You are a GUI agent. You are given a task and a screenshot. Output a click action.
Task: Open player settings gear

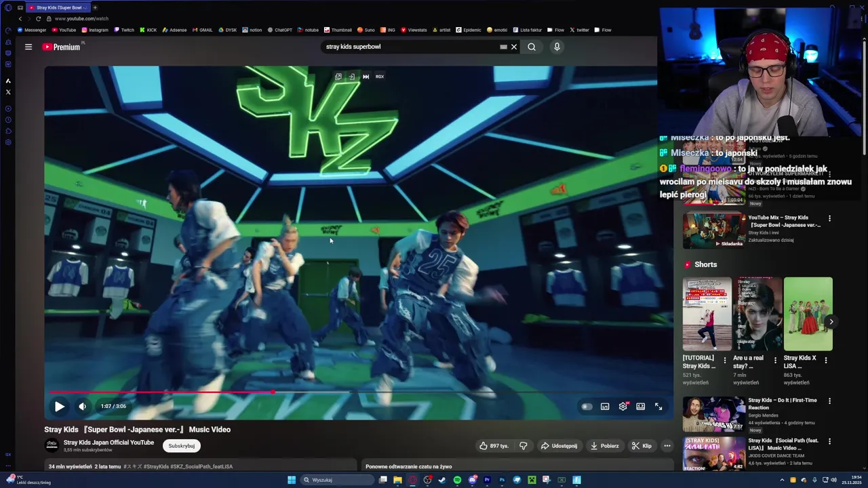[623, 407]
